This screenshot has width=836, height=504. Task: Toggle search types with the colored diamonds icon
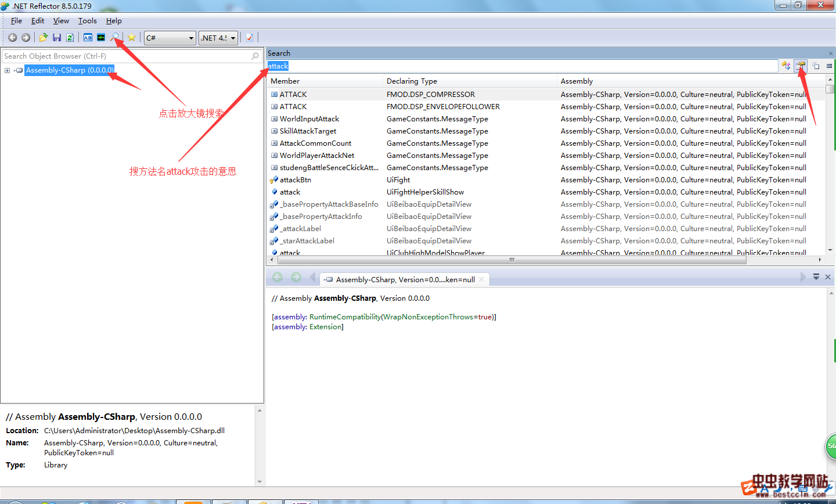coord(785,66)
